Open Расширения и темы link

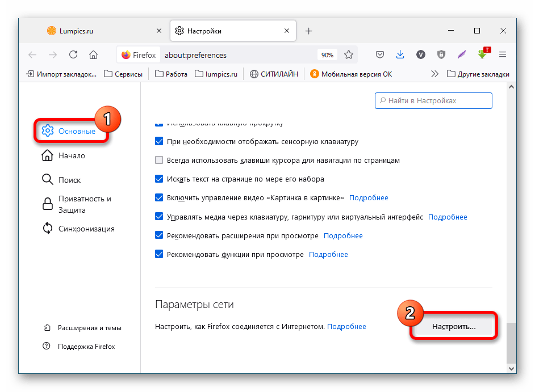(82, 327)
